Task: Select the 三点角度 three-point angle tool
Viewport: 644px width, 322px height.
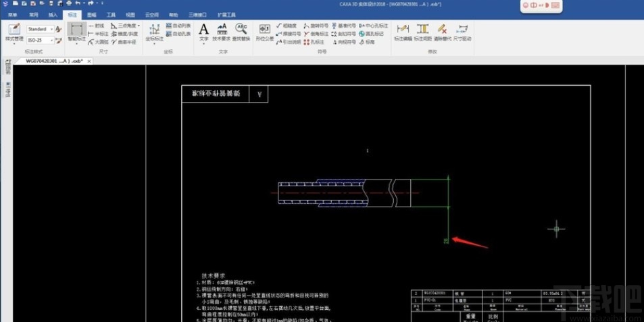Action: (123, 26)
